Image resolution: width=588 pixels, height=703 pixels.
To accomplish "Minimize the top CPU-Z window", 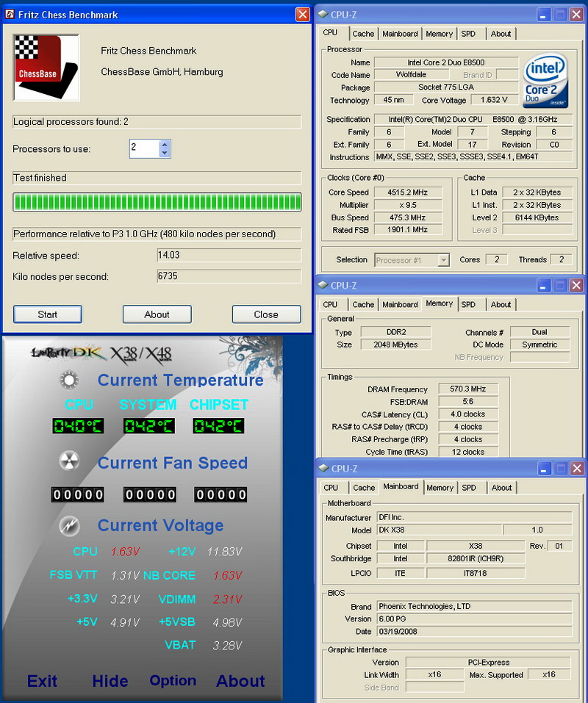I will point(544,15).
